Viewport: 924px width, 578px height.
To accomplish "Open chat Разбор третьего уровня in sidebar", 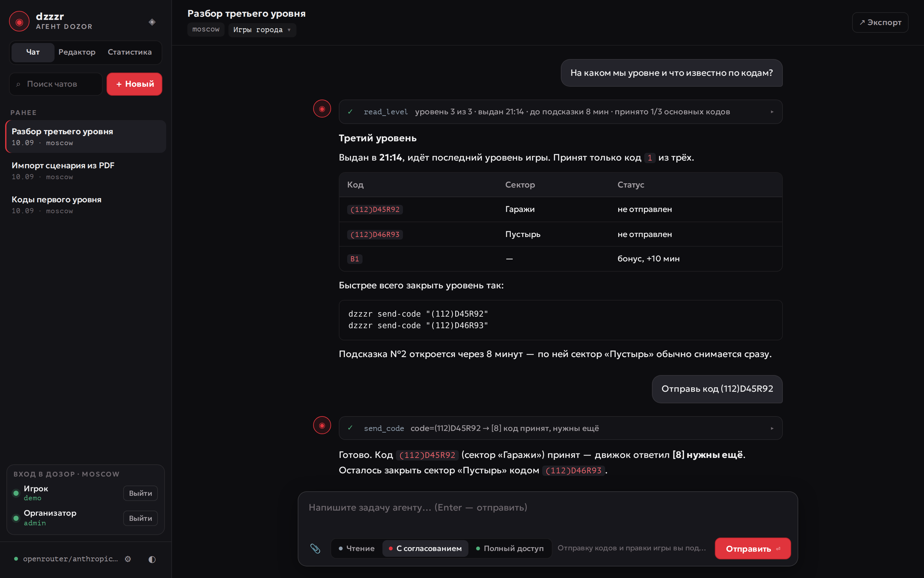I will (x=86, y=136).
